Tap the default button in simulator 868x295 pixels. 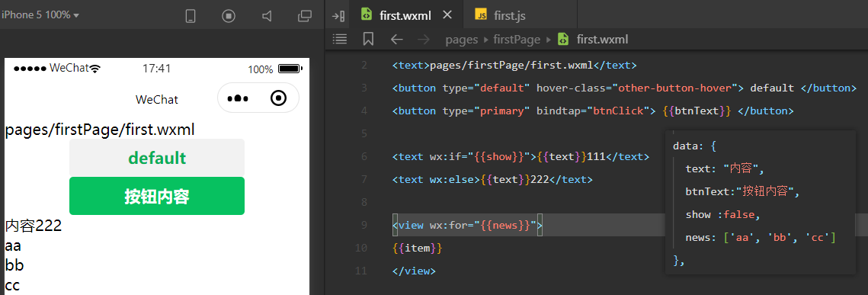157,158
